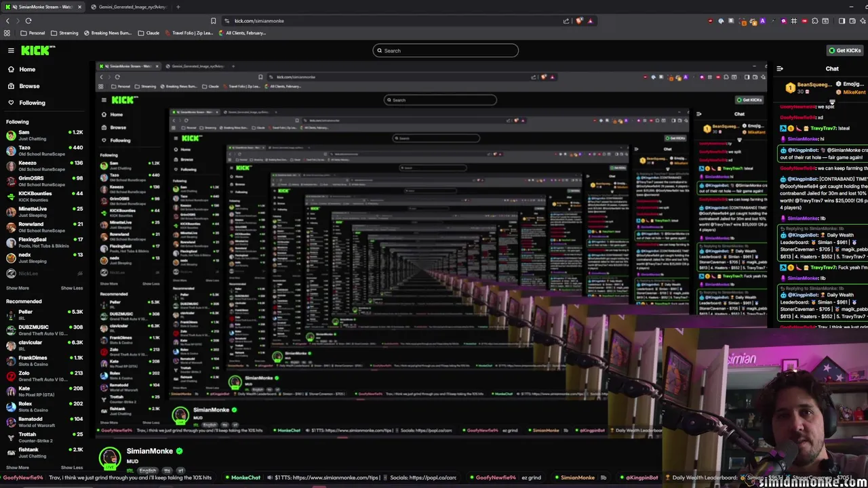Go to Home in the outer Kick sidebar
This screenshot has height=488, width=868.
pyautogui.click(x=27, y=69)
